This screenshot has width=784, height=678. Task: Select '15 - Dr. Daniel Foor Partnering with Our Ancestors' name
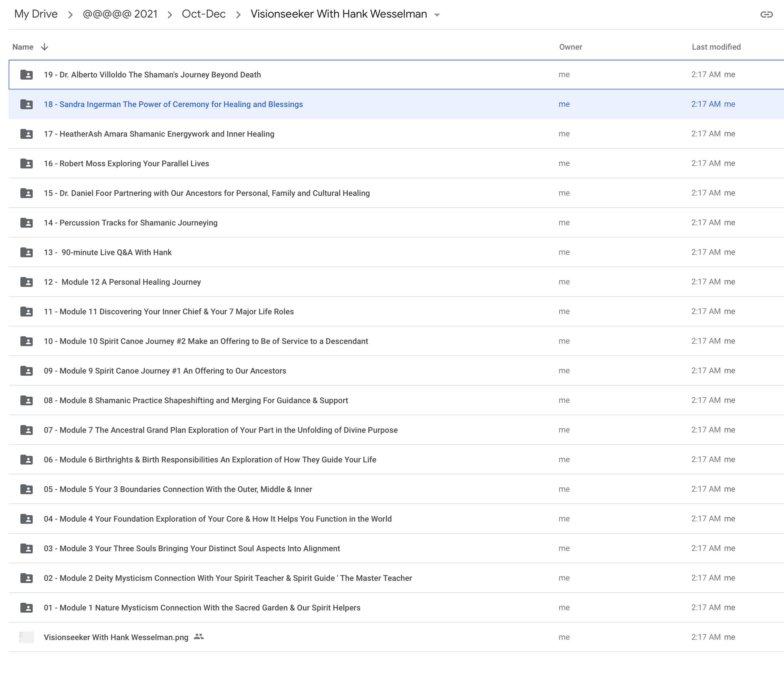pos(207,193)
